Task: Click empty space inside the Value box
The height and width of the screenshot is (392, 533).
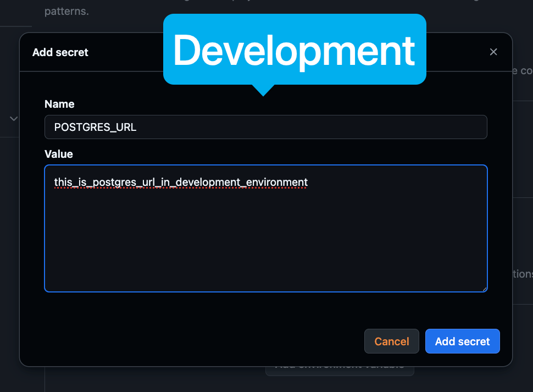Action: pos(265,247)
